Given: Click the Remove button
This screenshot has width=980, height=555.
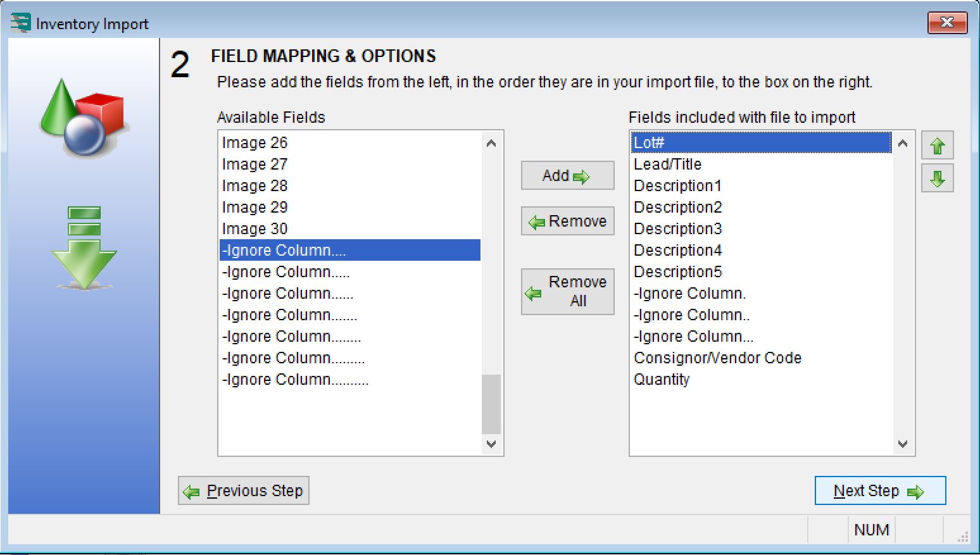Looking at the screenshot, I should (x=567, y=221).
